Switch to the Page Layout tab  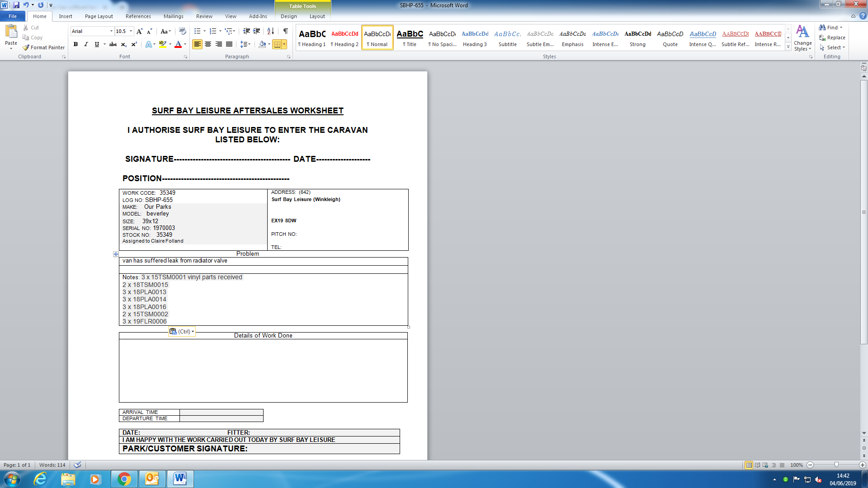click(99, 16)
